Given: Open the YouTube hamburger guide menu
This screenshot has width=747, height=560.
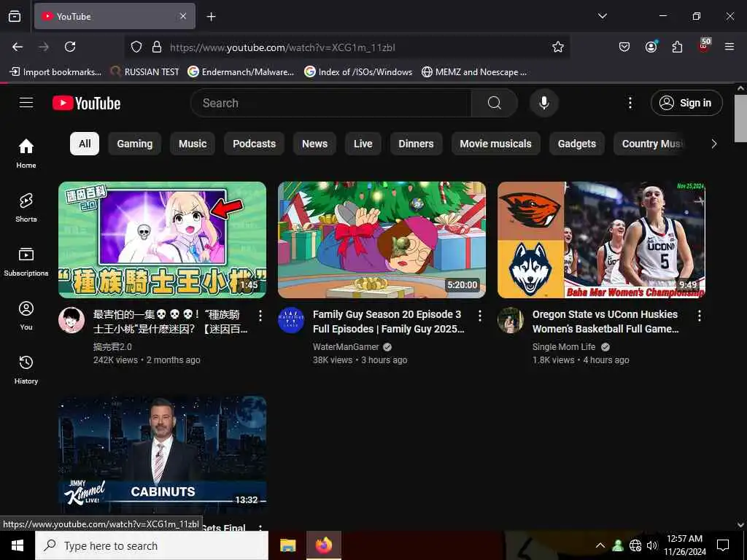Looking at the screenshot, I should [26, 102].
